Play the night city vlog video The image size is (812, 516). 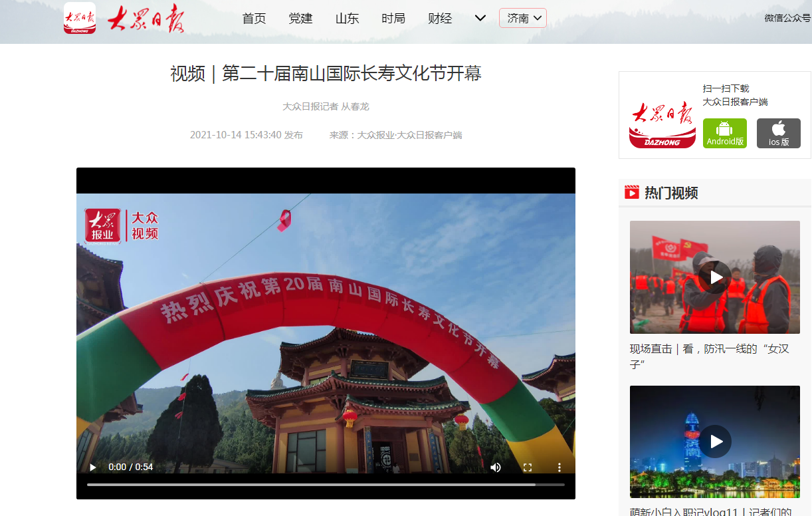click(x=715, y=442)
